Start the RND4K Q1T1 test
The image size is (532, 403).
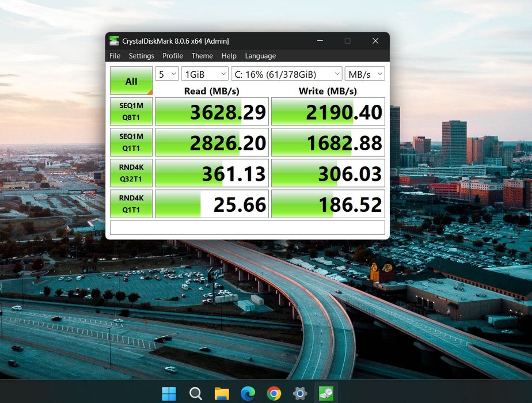[x=131, y=204]
